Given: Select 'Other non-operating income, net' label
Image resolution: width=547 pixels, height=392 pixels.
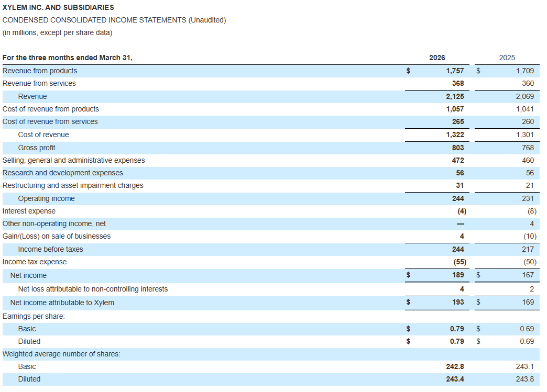Looking at the screenshot, I should (x=54, y=223).
